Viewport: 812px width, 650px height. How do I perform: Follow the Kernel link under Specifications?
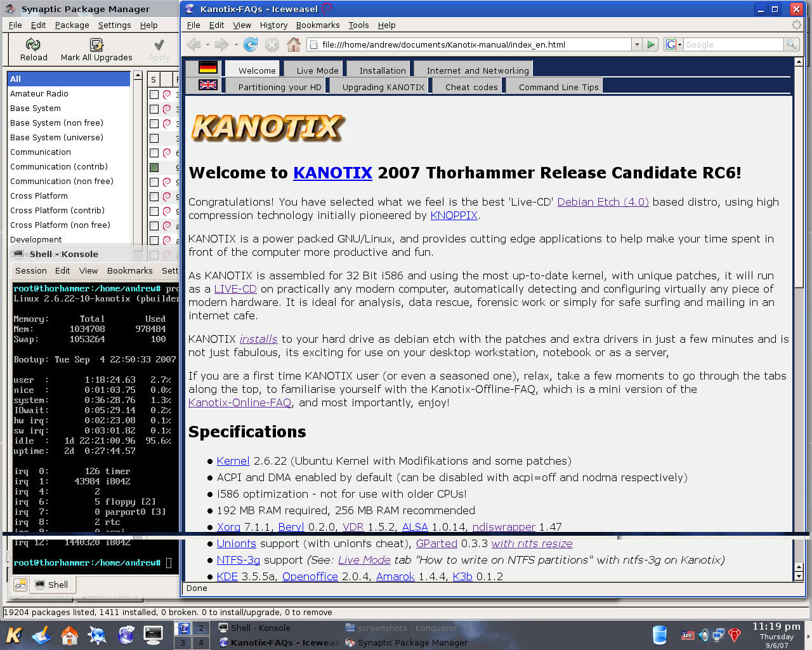[x=233, y=461]
